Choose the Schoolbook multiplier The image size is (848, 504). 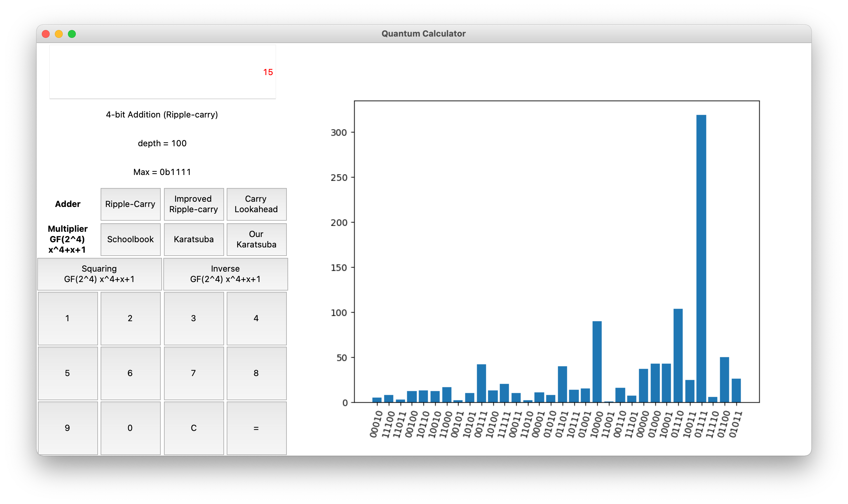(x=130, y=239)
